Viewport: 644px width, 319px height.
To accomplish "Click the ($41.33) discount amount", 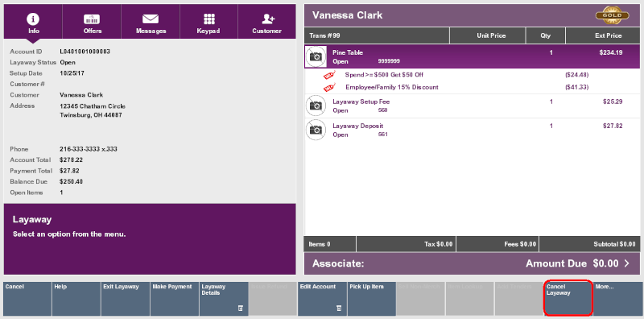I will 577,87.
